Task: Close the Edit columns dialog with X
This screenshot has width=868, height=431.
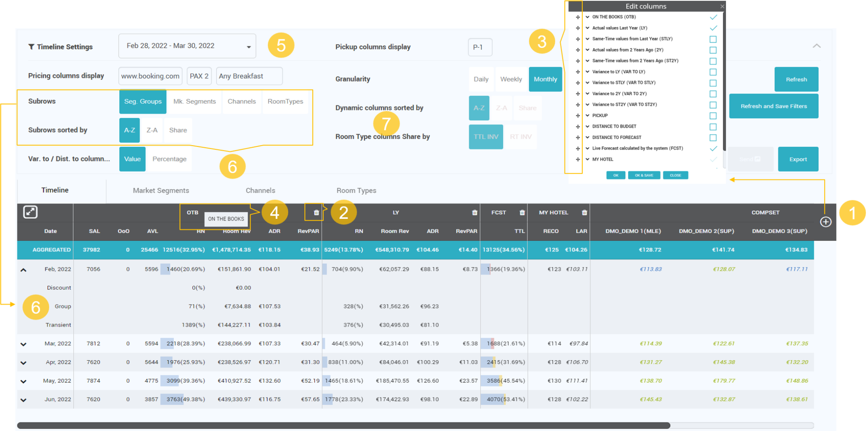Action: pos(722,6)
